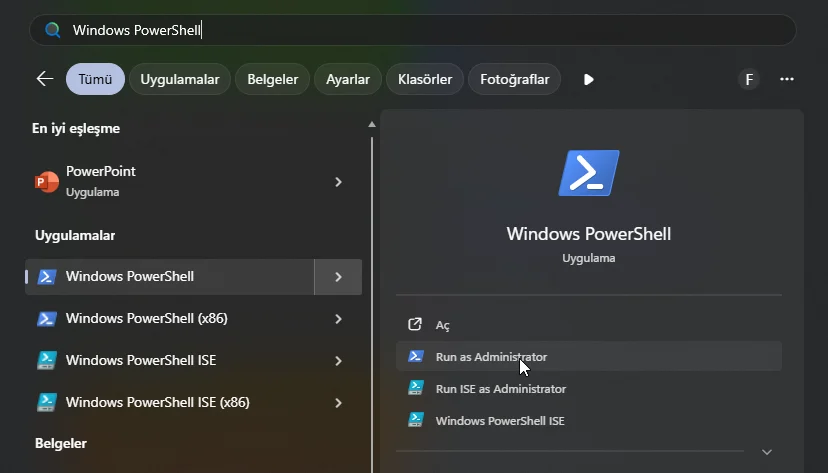Expand Windows PowerShell result chevron
Viewport: 828px width, 473px height.
click(338, 277)
